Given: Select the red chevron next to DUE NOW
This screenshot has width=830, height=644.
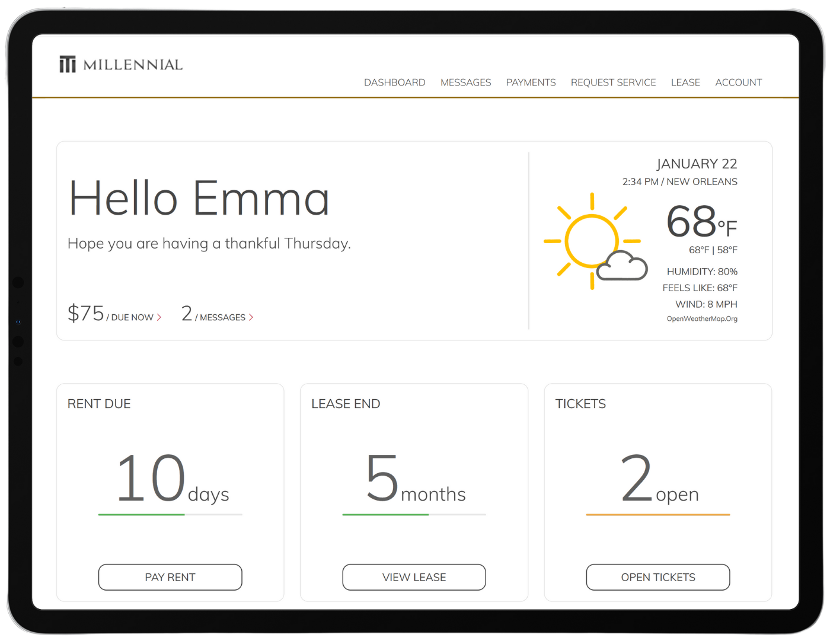Looking at the screenshot, I should [158, 317].
